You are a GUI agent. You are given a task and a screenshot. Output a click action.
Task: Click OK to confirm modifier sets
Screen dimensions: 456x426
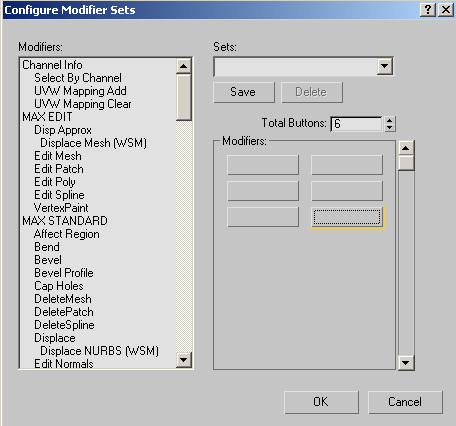point(321,402)
